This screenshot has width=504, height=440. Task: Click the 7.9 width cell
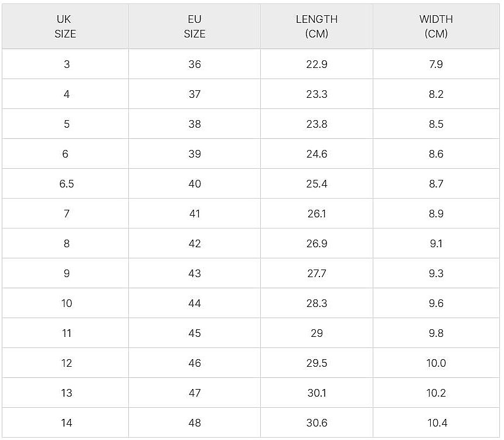pyautogui.click(x=436, y=64)
